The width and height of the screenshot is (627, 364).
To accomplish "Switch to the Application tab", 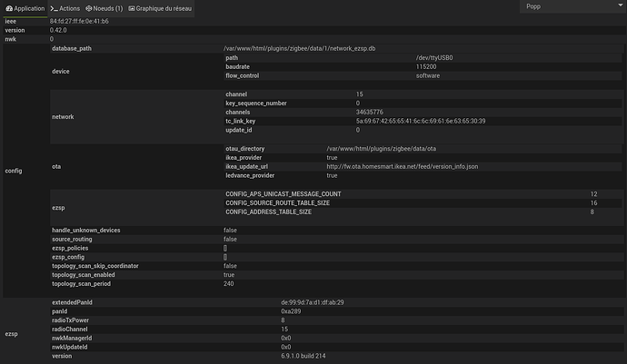I will pos(25,8).
